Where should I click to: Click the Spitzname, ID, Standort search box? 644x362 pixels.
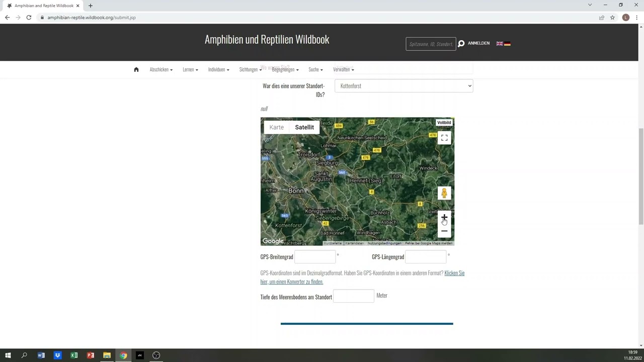431,44
